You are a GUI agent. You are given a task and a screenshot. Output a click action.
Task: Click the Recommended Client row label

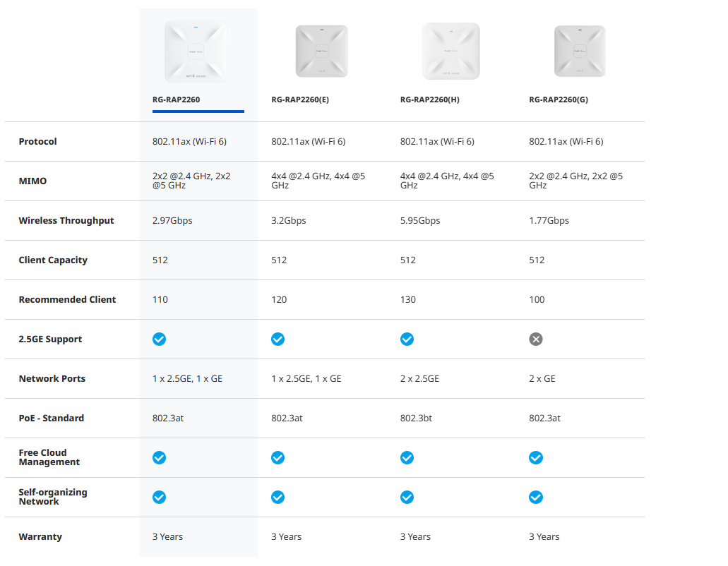click(x=67, y=300)
